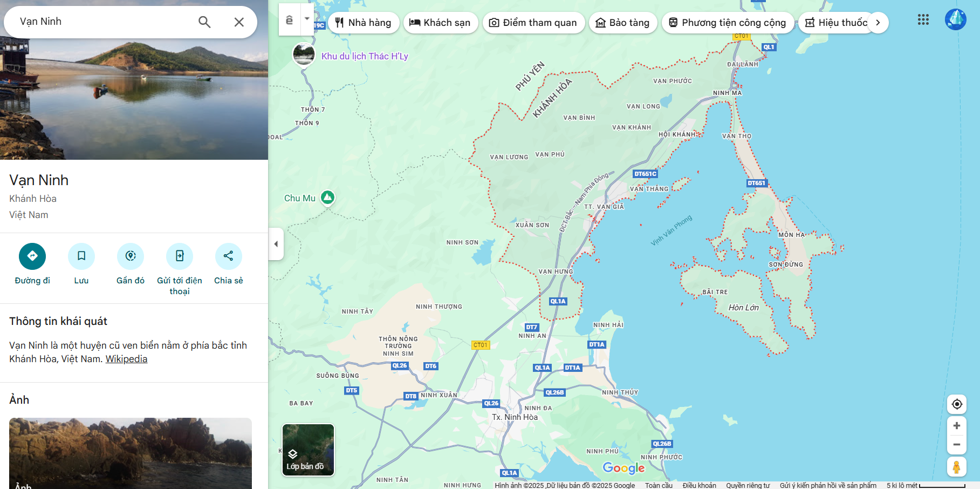This screenshot has width=980, height=489.
Task: Open Gần đó nearby search
Action: (x=131, y=256)
